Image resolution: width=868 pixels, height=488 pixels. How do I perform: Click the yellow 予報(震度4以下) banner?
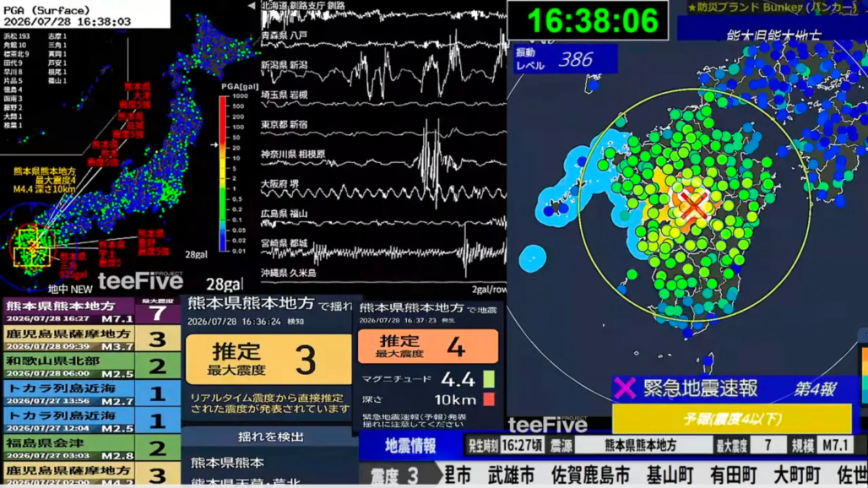coord(732,418)
